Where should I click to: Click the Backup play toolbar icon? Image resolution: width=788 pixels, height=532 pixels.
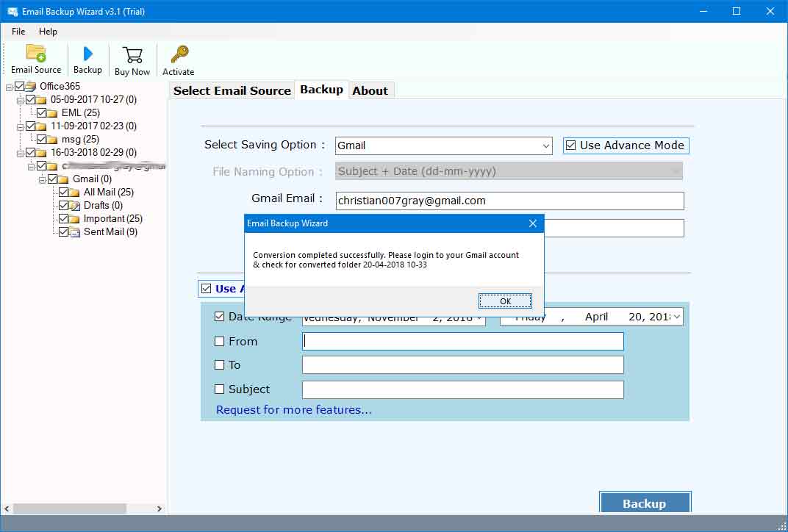tap(88, 53)
